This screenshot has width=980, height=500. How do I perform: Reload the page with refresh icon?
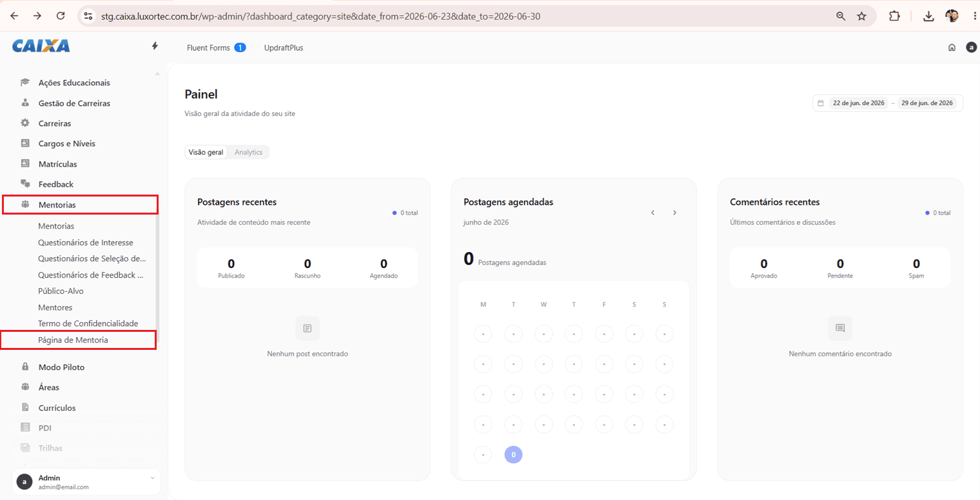[x=61, y=16]
